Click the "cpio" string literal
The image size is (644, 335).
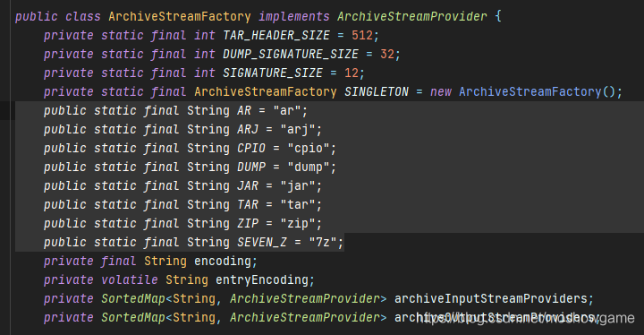(309, 148)
